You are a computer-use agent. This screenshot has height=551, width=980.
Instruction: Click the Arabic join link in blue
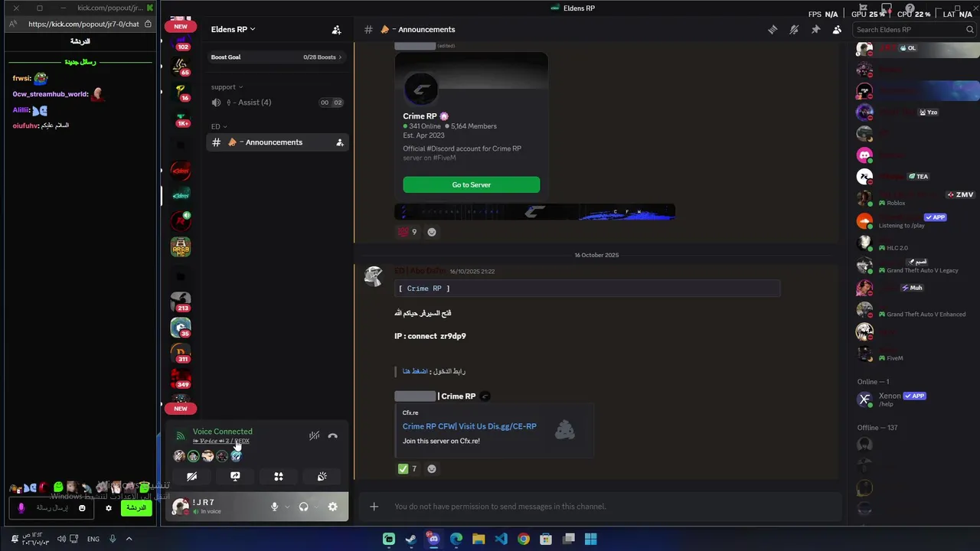415,371
